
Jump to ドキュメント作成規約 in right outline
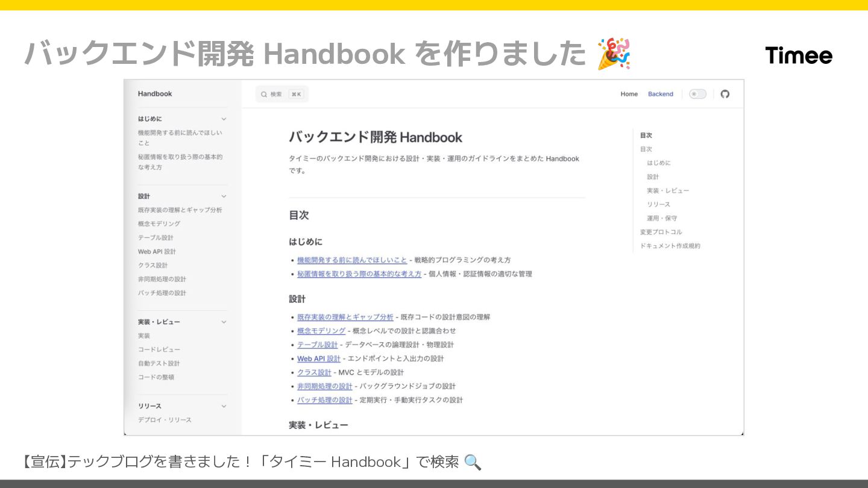click(x=670, y=246)
